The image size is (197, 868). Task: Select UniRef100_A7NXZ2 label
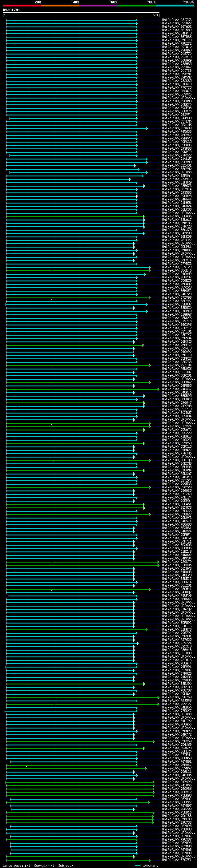[x=176, y=155]
